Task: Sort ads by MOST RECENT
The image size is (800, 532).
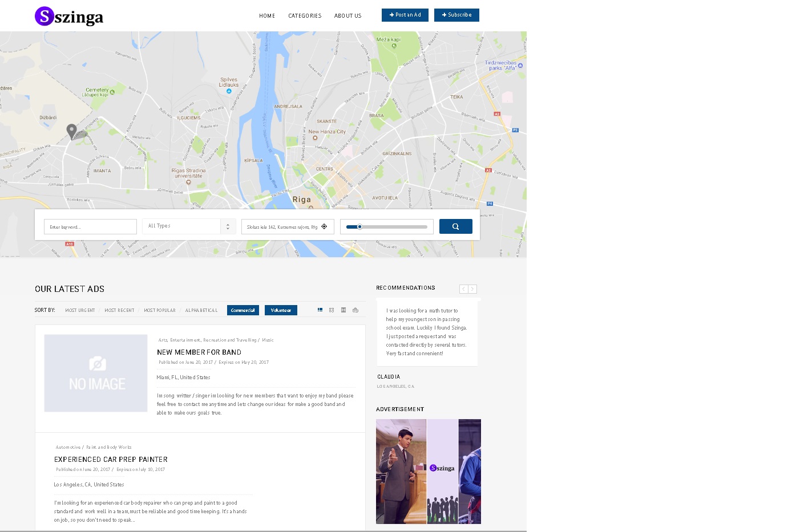Action: coord(119,310)
